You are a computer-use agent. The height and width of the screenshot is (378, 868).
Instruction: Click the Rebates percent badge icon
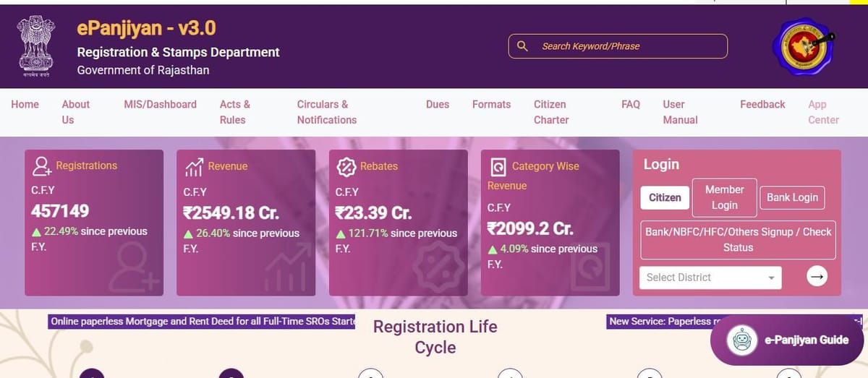[346, 167]
